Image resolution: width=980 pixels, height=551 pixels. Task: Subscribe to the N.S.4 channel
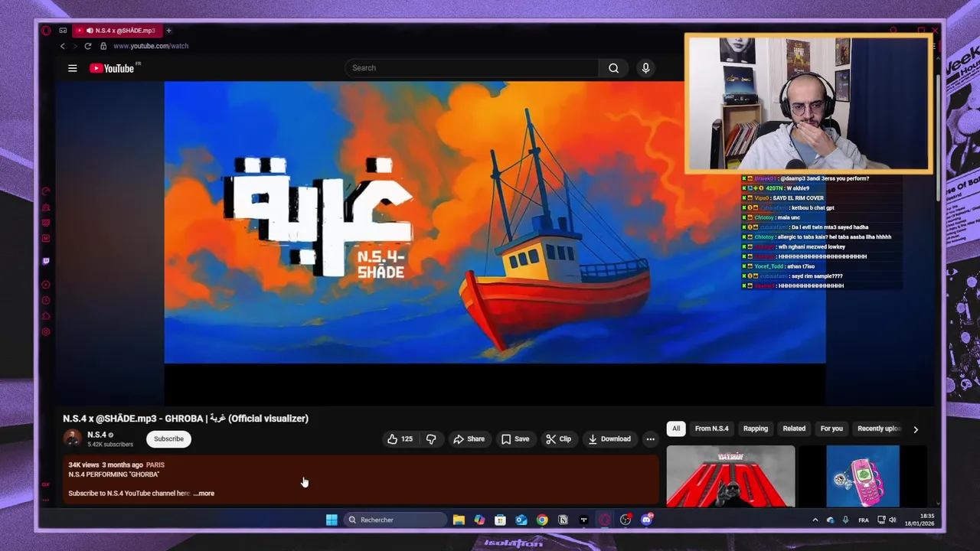coord(168,439)
